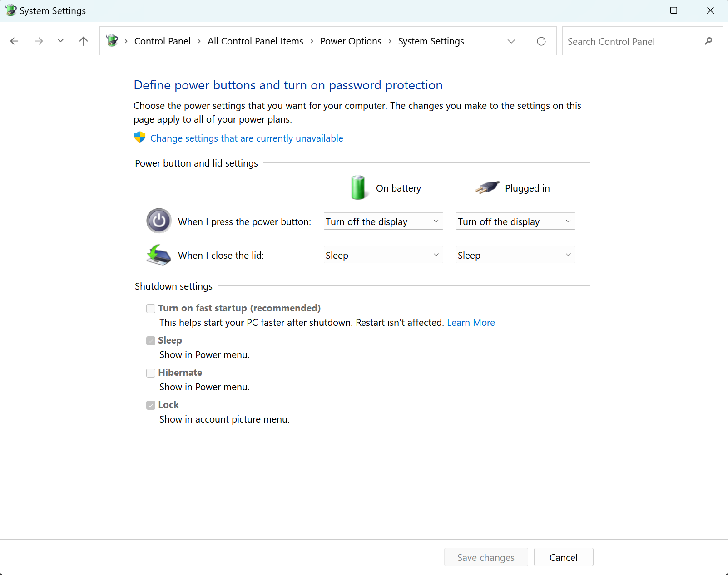The height and width of the screenshot is (575, 728).
Task: Click the Cancel button
Action: point(564,557)
